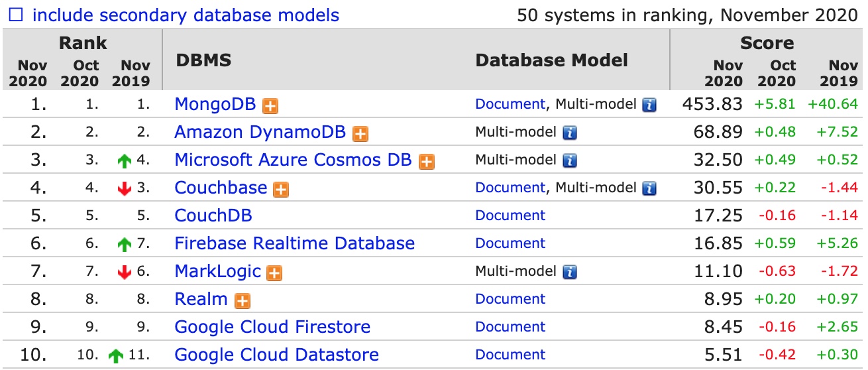Click the info icon in MarkLogic row
This screenshot has height=370, width=868.
click(570, 272)
